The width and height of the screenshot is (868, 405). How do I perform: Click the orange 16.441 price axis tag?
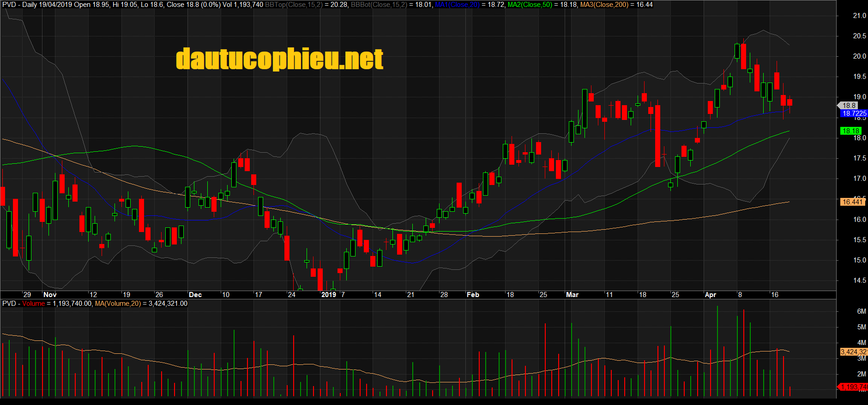tap(852, 202)
